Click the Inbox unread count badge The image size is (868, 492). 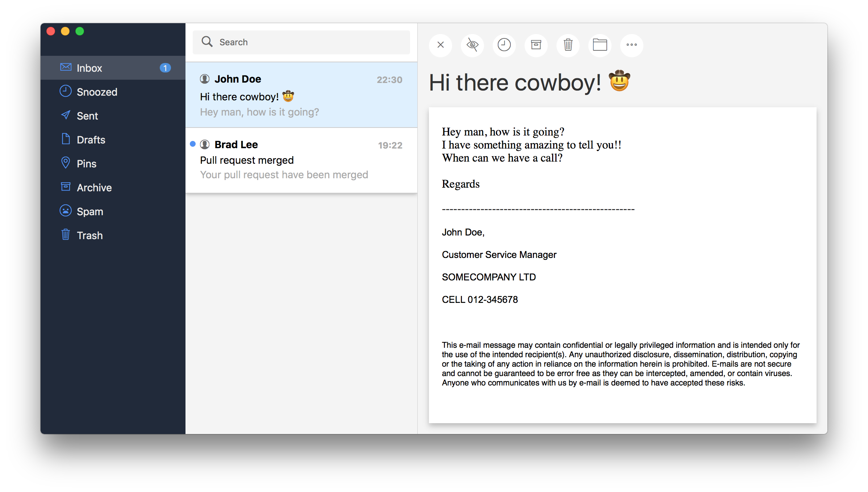(x=165, y=68)
